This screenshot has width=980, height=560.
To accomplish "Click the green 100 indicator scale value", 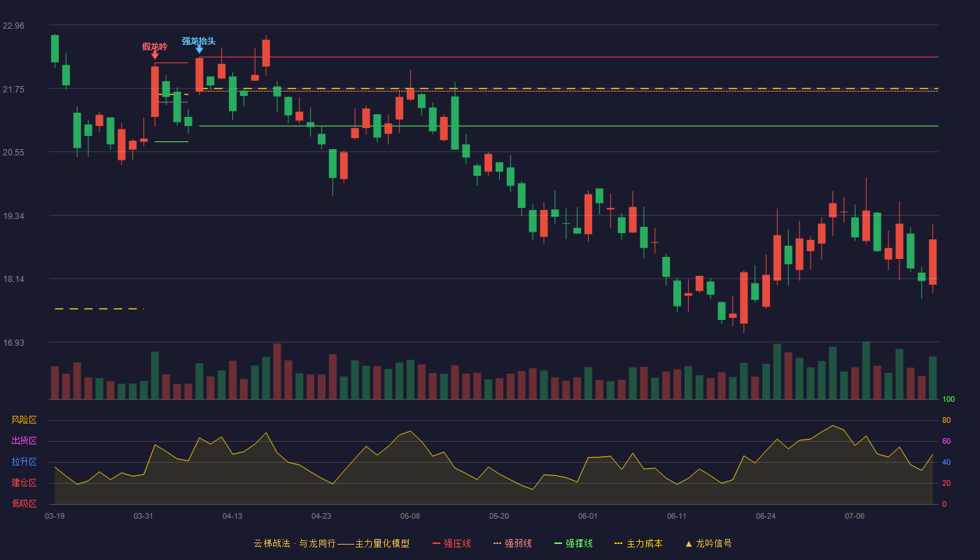I will tap(948, 400).
